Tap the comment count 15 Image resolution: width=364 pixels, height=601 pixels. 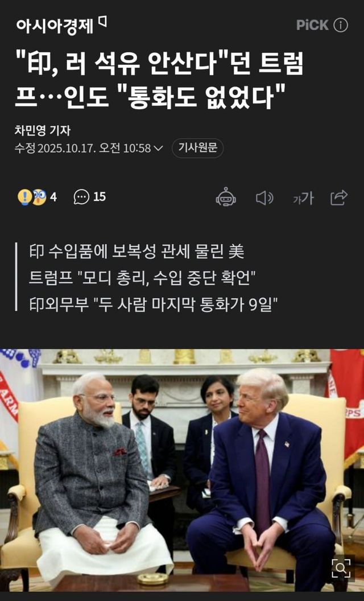99,197
